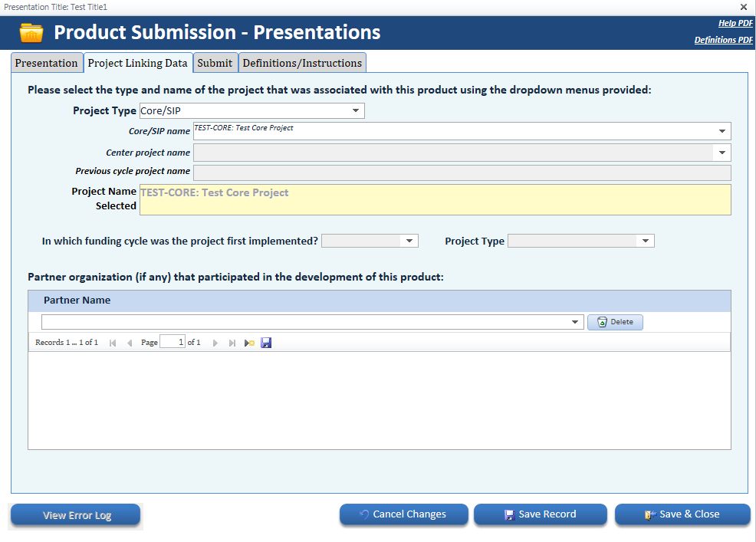Close the presentation window
This screenshot has width=756, height=542.
click(x=744, y=7)
